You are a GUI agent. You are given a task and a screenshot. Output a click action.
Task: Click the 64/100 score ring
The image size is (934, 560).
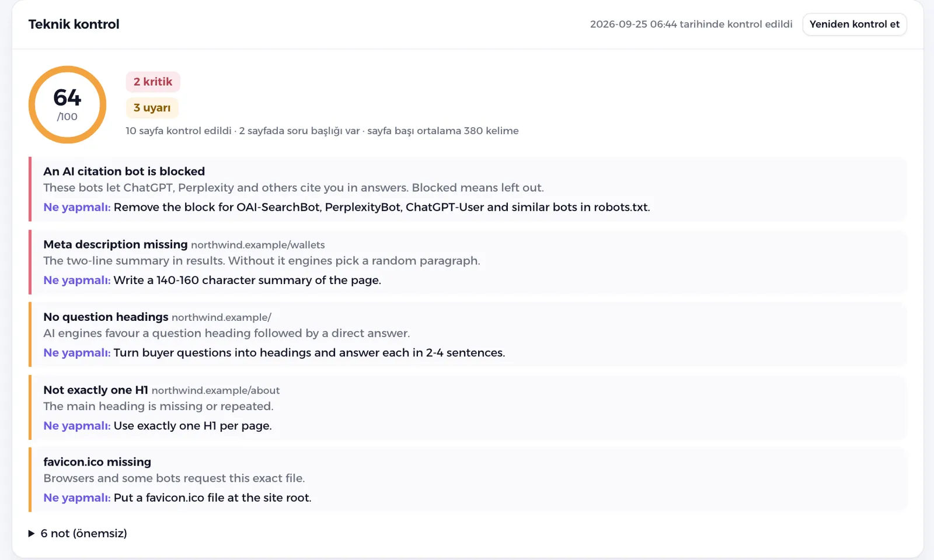coord(67,104)
